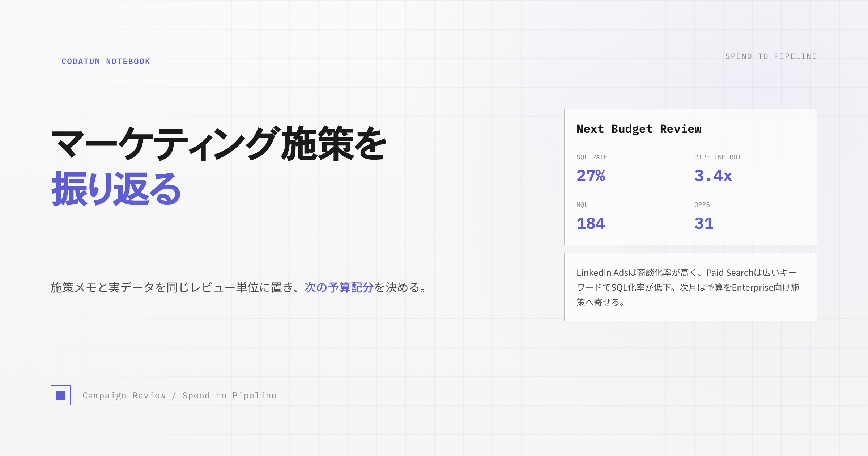Click the SPEND TO PIPELINE header text
868x456 pixels.
[x=771, y=56]
